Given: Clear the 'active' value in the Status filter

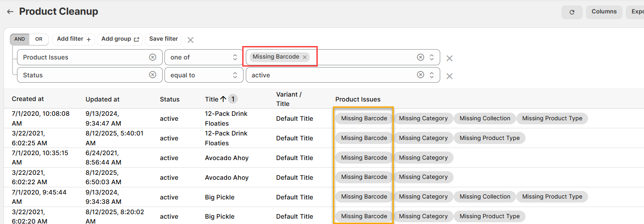Looking at the screenshot, I should coord(420,75).
